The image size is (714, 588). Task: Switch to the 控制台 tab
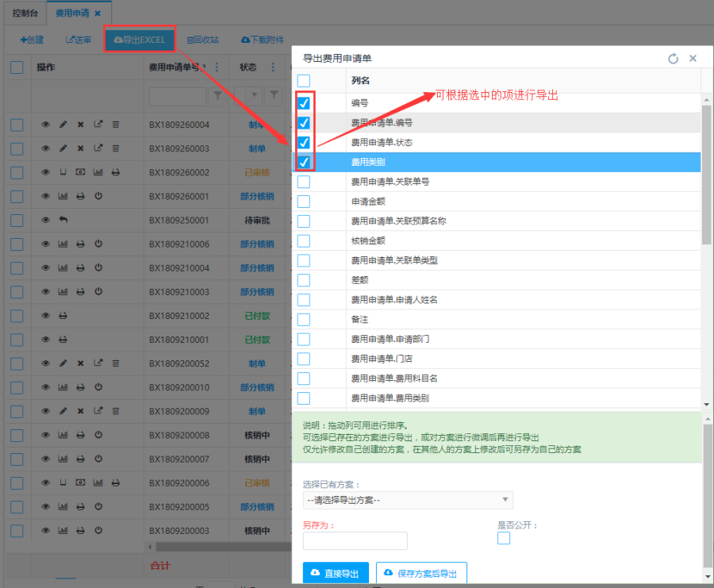pos(25,13)
